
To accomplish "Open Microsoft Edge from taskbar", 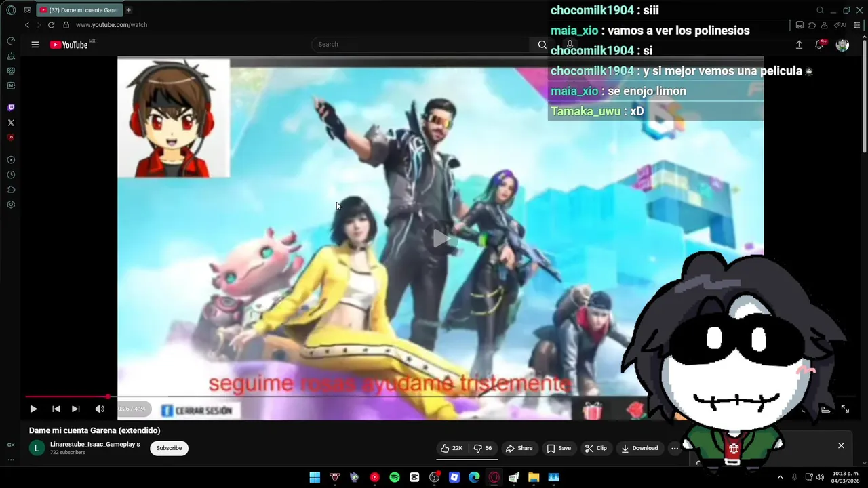I will [x=474, y=477].
